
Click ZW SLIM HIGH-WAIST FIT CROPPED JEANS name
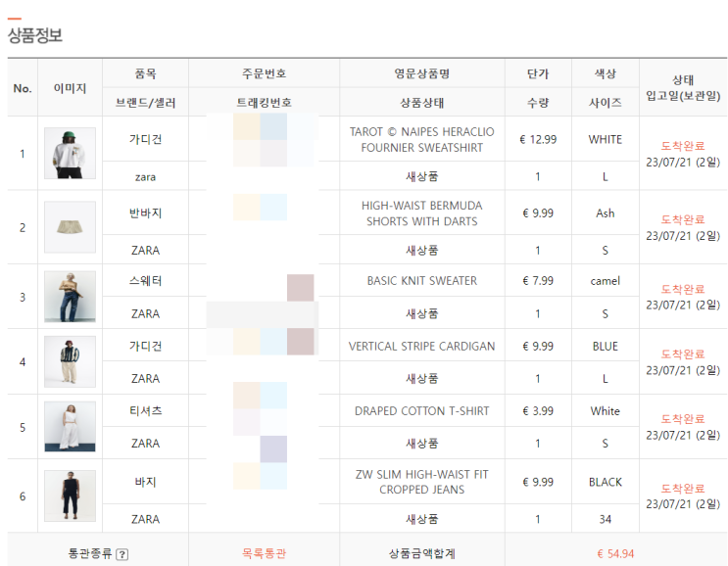pos(422,482)
